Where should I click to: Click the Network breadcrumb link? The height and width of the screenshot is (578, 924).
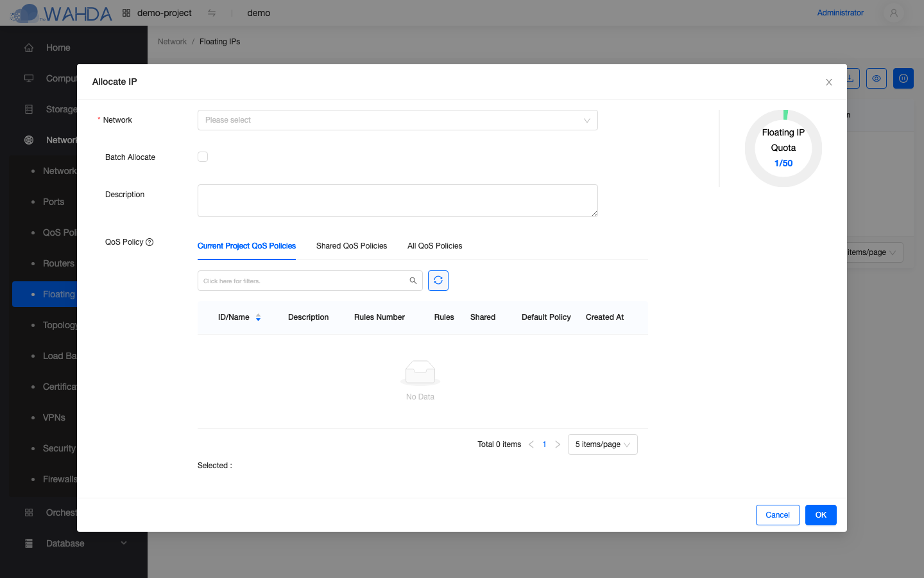[172, 42]
